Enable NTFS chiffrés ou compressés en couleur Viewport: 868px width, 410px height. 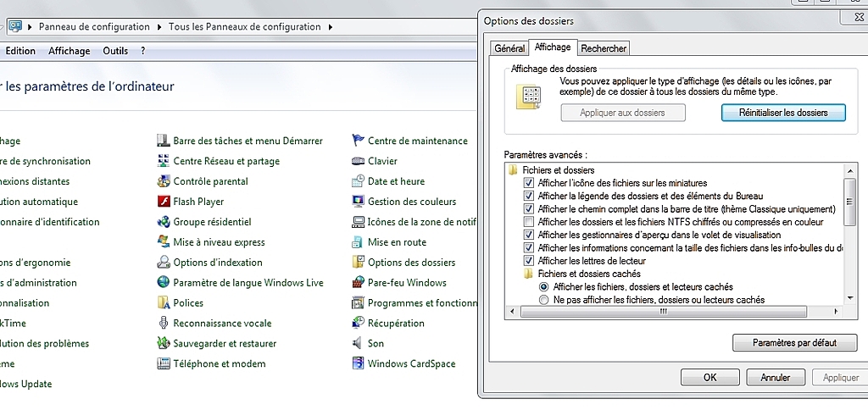pos(529,222)
